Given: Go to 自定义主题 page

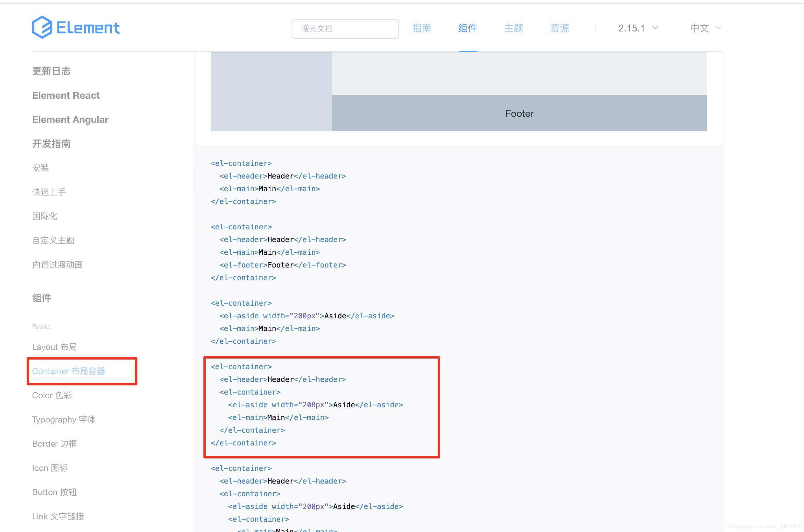Looking at the screenshot, I should (x=53, y=240).
